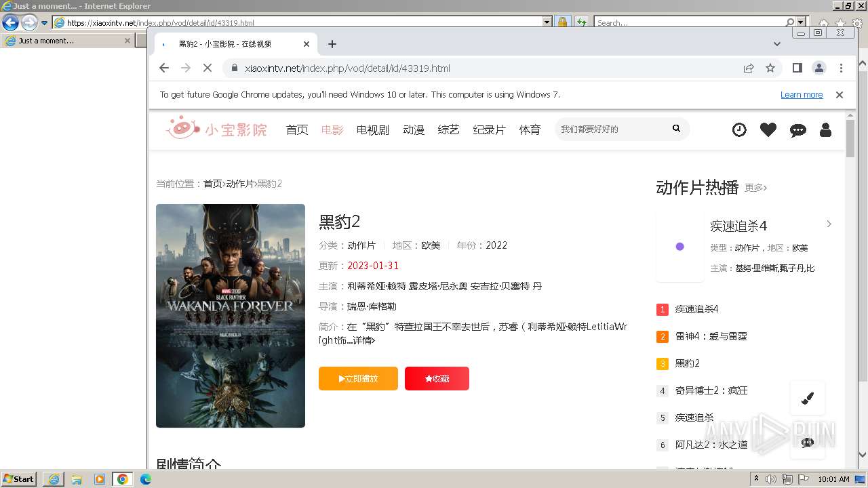Open the 电影 navigation item
Image resolution: width=868 pixels, height=488 pixels.
(332, 129)
